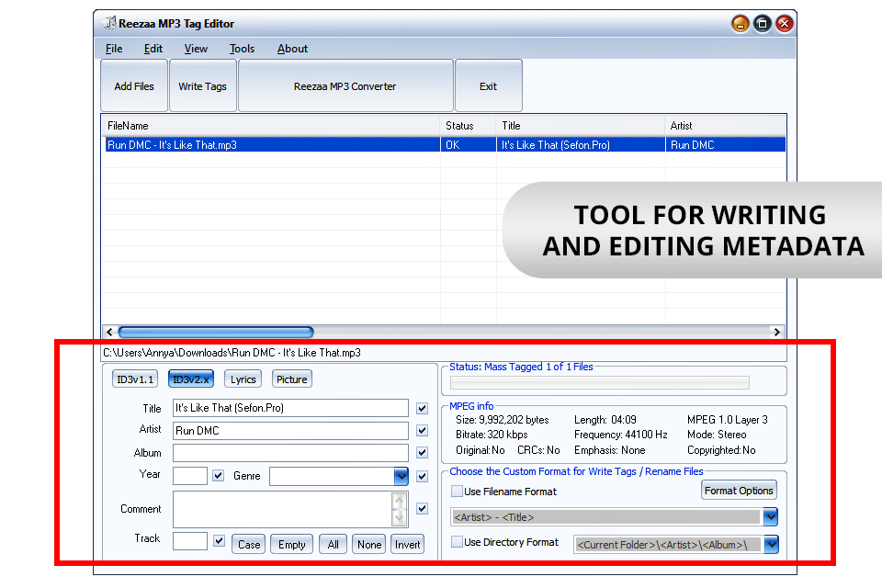Screen dimensions: 882x588
Task: Click the Write Tags button
Action: (202, 86)
